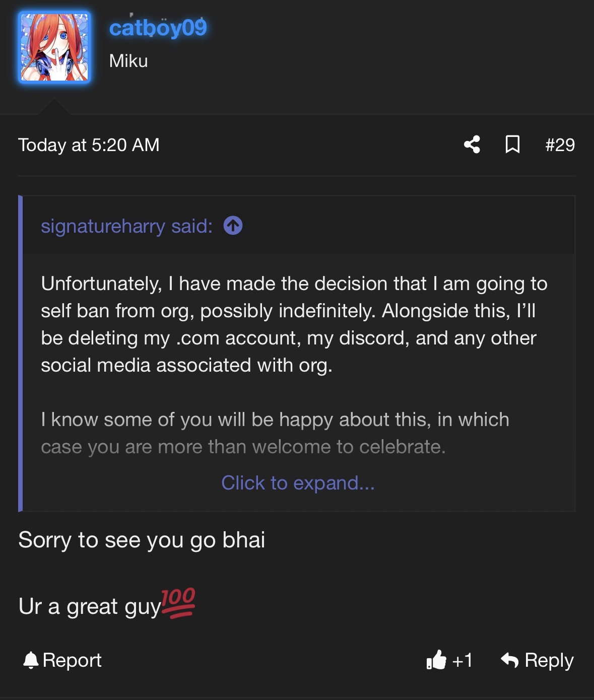Open the post number #29 permalink
The image size is (594, 700).
(560, 145)
